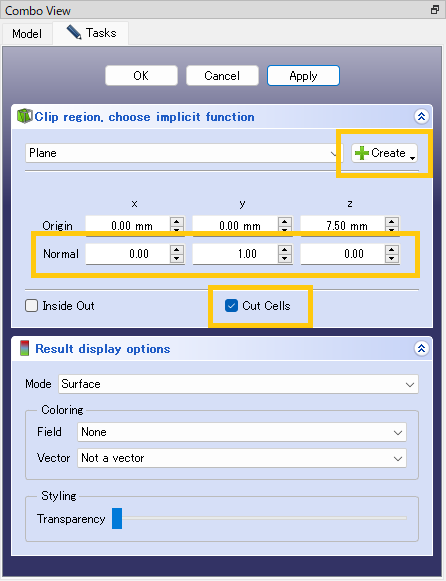This screenshot has height=581, width=446.
Task: Click the Combo View undock window icon
Action: (435, 10)
